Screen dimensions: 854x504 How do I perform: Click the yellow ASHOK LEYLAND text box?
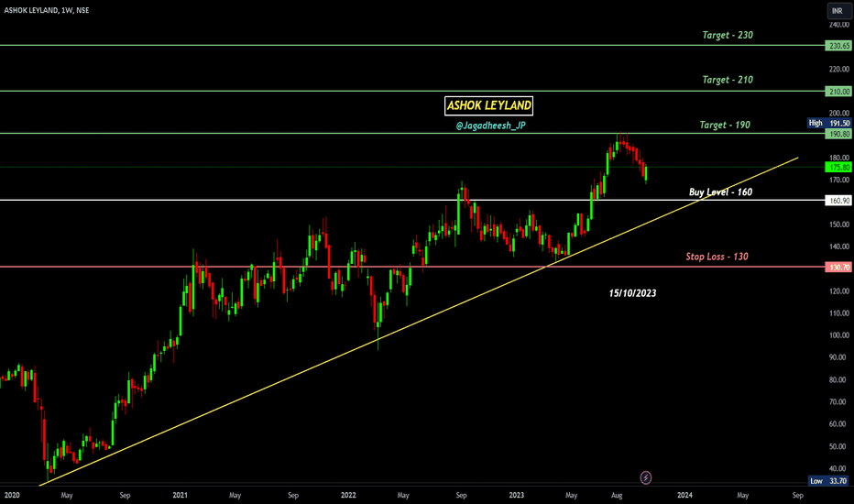click(488, 105)
